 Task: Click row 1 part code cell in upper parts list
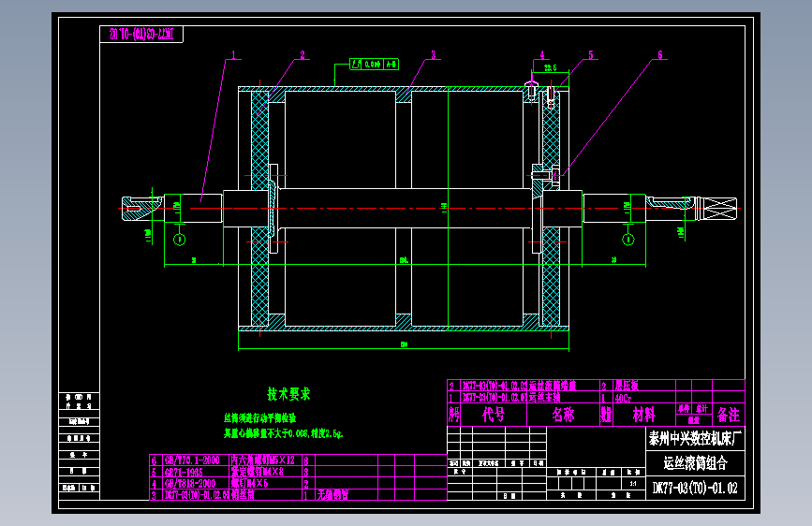[494, 398]
